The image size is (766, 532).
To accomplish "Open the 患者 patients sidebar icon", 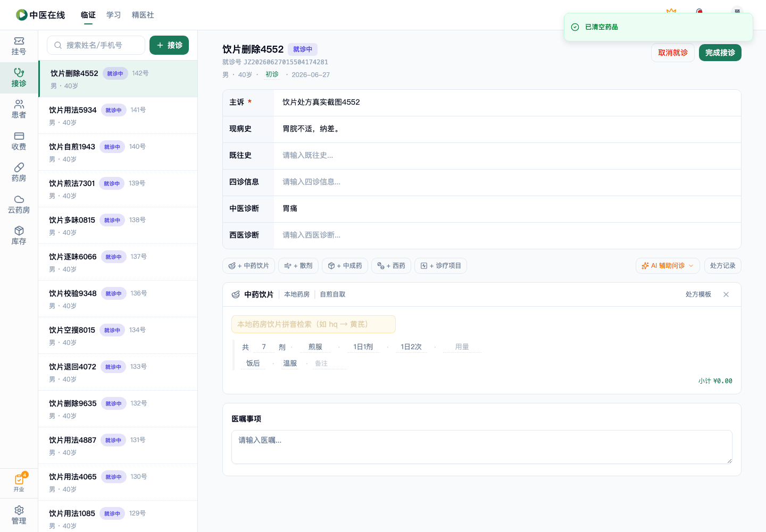I will (x=19, y=109).
